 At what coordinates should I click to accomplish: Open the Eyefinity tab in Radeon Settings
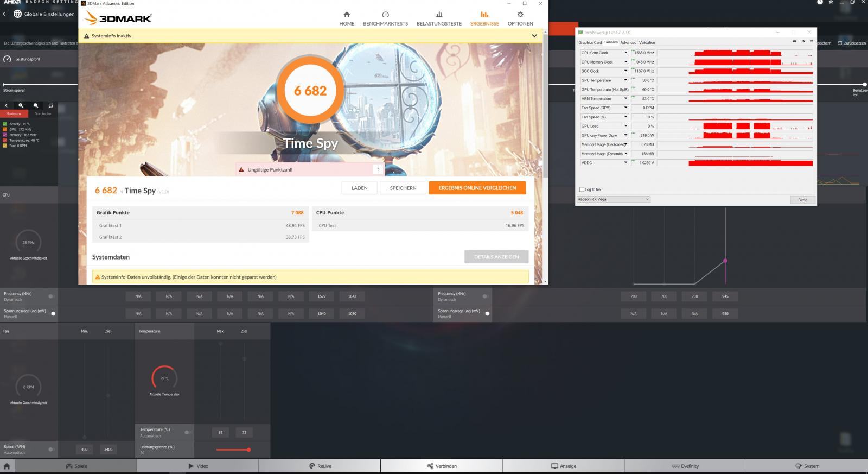tap(685, 466)
